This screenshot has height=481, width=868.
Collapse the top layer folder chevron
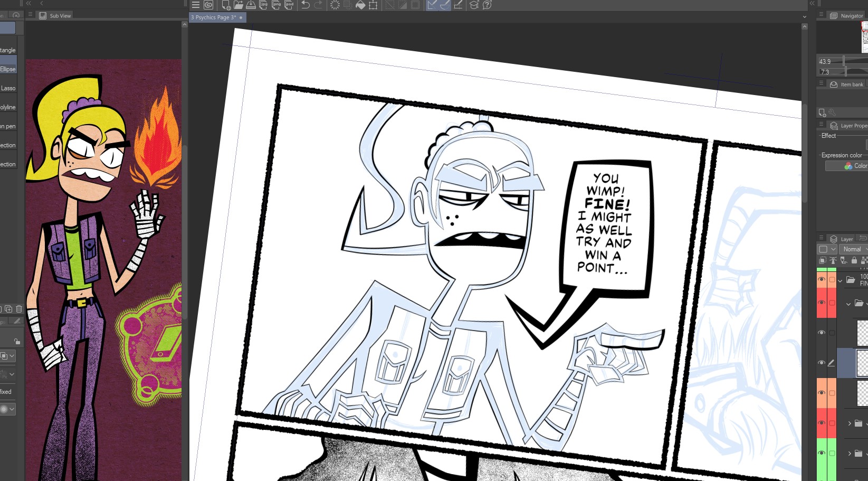(x=840, y=280)
